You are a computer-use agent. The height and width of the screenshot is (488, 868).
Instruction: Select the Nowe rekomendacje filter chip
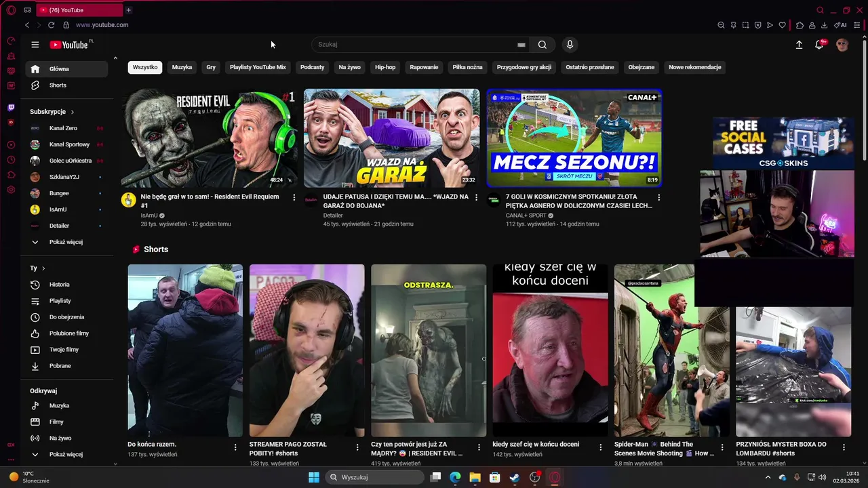(x=695, y=67)
